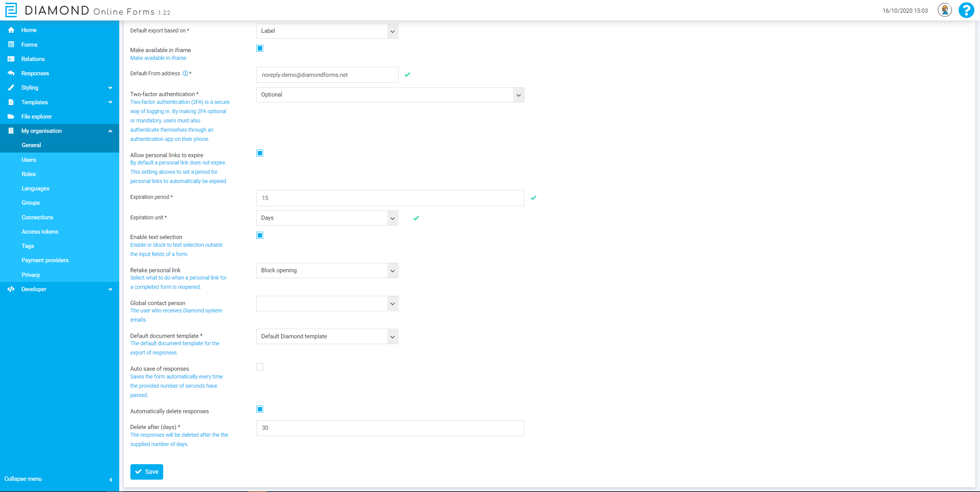Click the Developer code-brackets icon
Screen dimensions: 980x492
coord(11,289)
